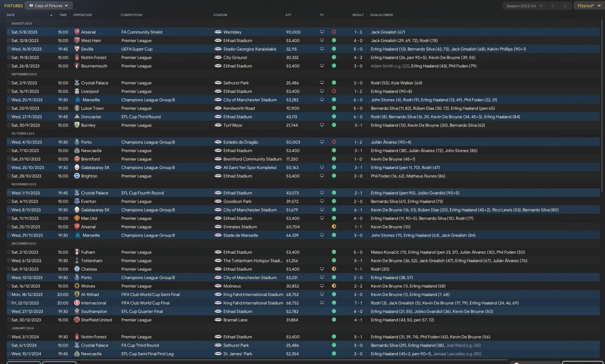Click the Brentford Community Stadium name
Image resolution: width=605 pixels, height=364 pixels.
(252, 160)
